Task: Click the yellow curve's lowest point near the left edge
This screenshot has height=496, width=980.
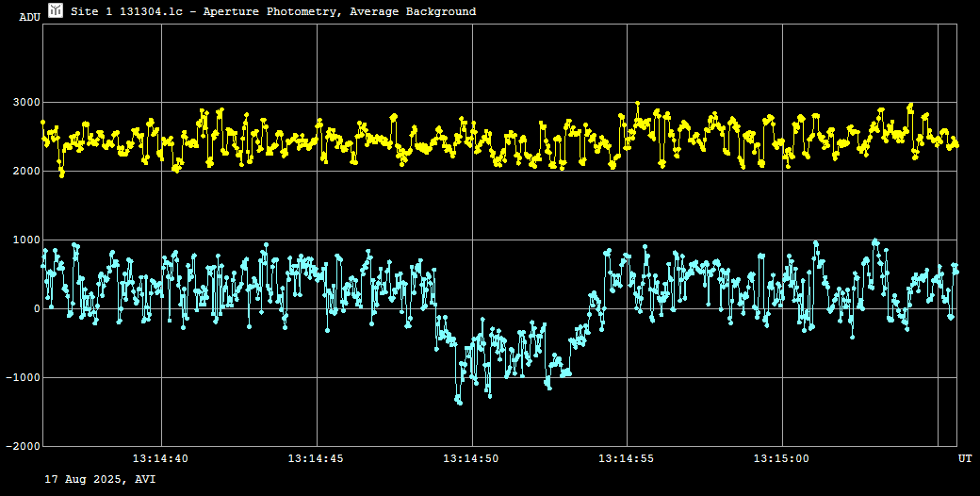Action: pyautogui.click(x=62, y=174)
